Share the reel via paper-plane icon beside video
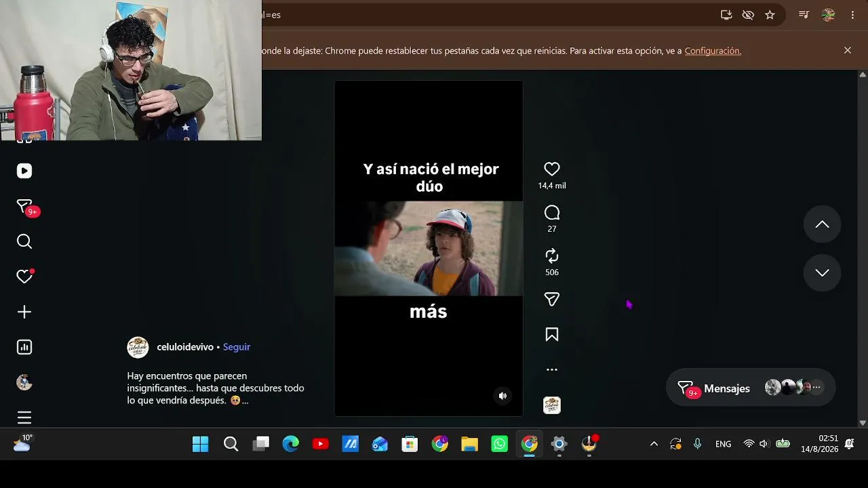The width and height of the screenshot is (868, 488). coord(552,299)
